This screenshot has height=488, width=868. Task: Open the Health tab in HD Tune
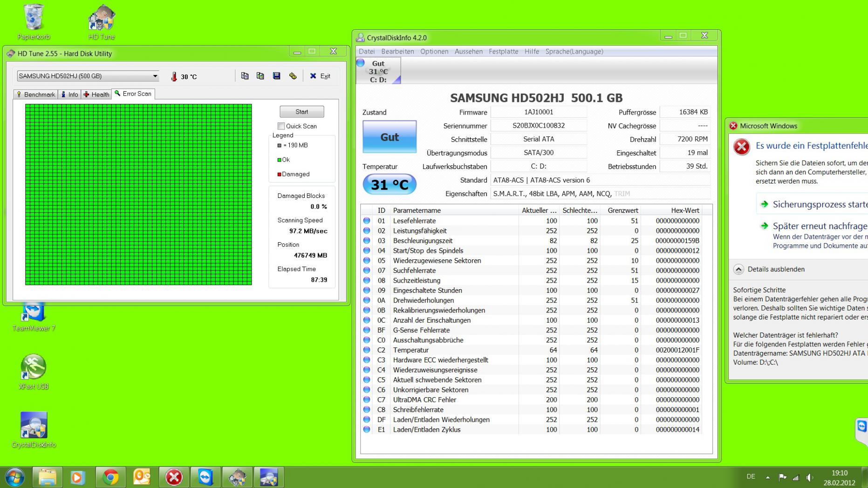(x=96, y=94)
